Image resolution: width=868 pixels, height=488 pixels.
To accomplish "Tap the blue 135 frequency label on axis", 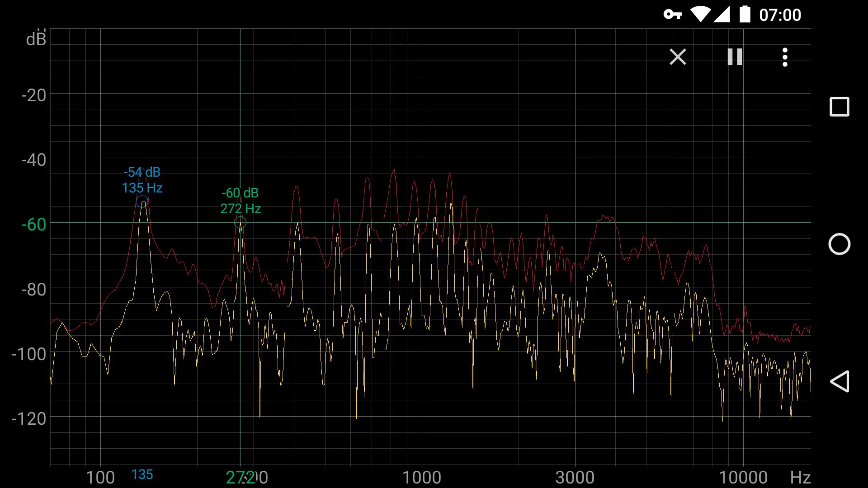I will 142,475.
